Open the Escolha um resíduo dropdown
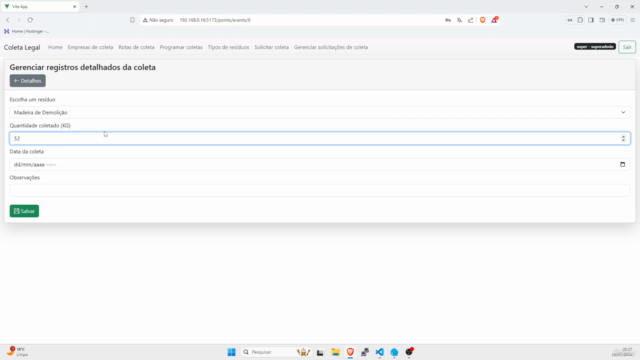Image resolution: width=640 pixels, height=360 pixels. point(320,112)
